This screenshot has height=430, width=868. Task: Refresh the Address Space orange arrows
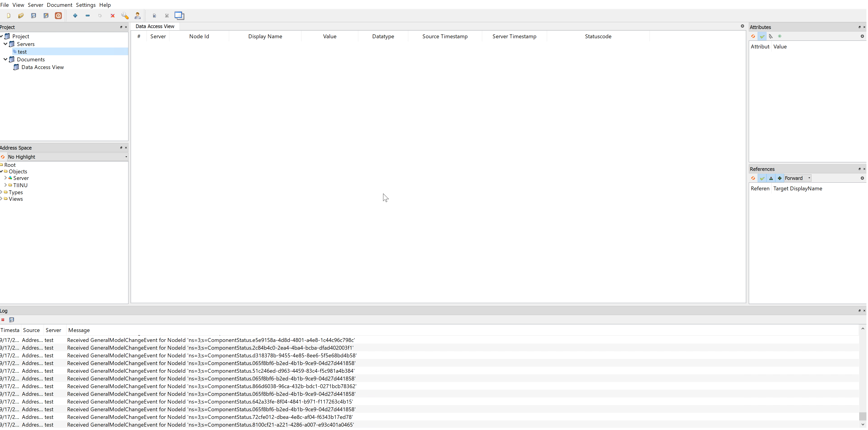pos(3,157)
